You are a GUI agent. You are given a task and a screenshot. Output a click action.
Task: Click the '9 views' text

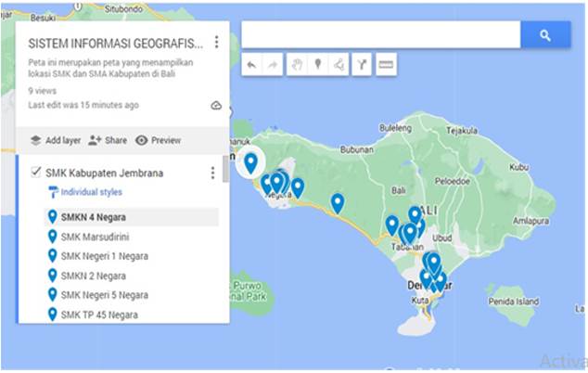pos(43,91)
